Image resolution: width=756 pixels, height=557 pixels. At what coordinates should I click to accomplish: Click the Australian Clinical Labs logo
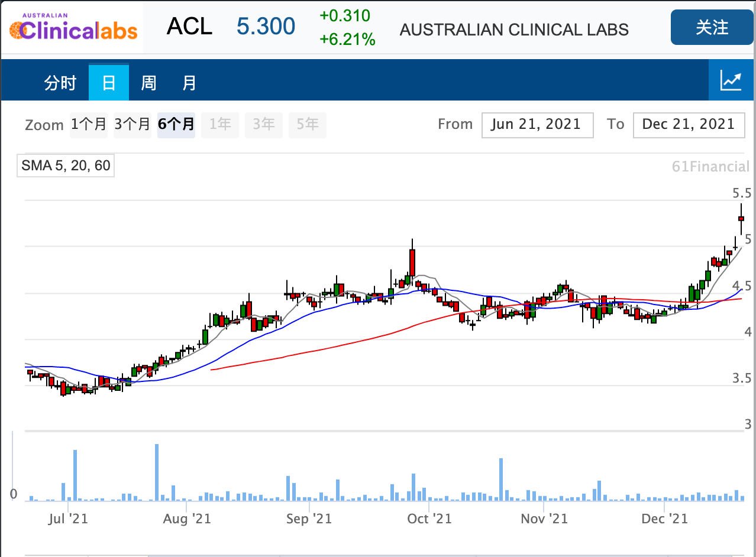click(x=72, y=27)
